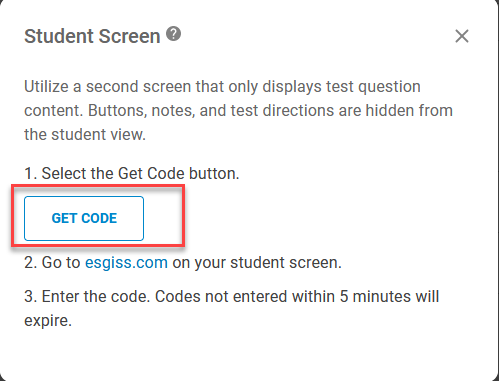Visit the esgiss.com student site hyperlink
The width and height of the screenshot is (499, 381).
126,262
